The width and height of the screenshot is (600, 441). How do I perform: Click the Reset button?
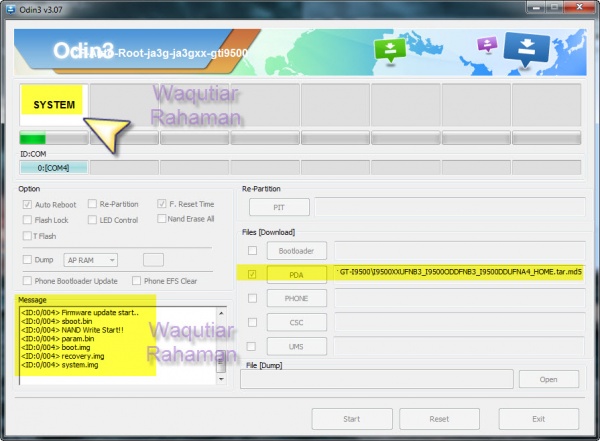(x=439, y=419)
